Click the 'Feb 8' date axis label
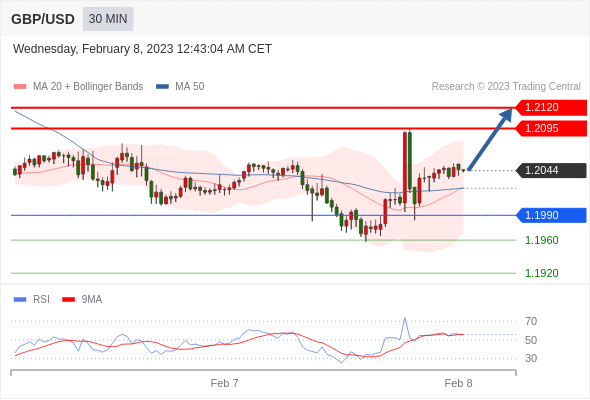 [458, 383]
